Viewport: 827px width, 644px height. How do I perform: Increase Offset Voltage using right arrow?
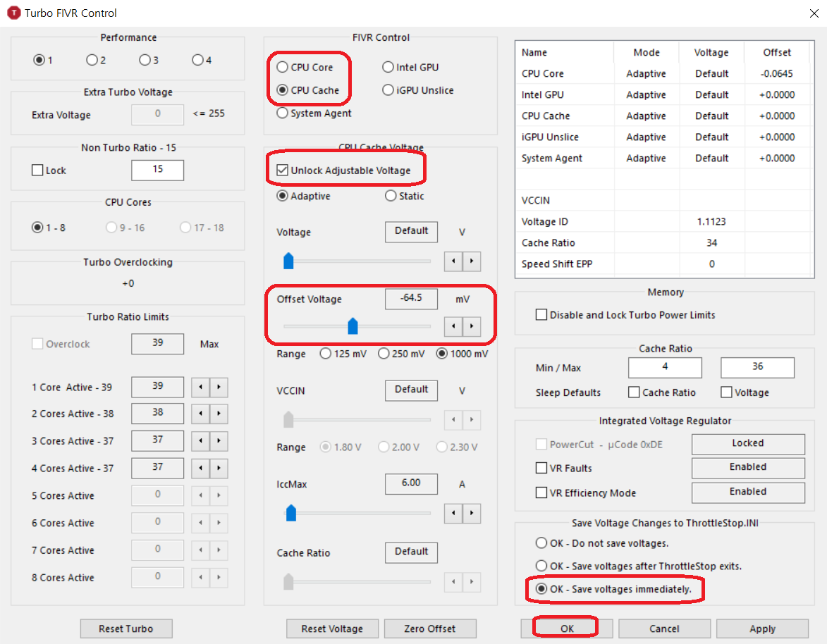point(472,327)
